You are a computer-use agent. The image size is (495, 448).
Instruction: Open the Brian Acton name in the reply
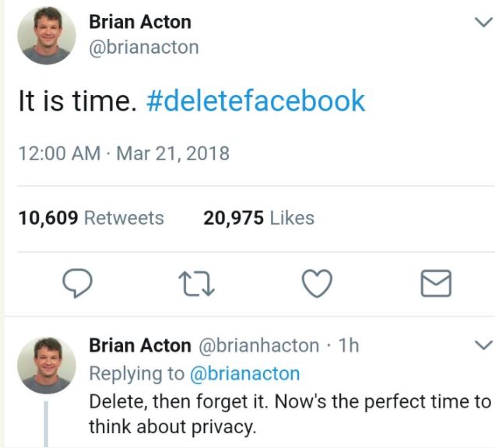pos(140,345)
